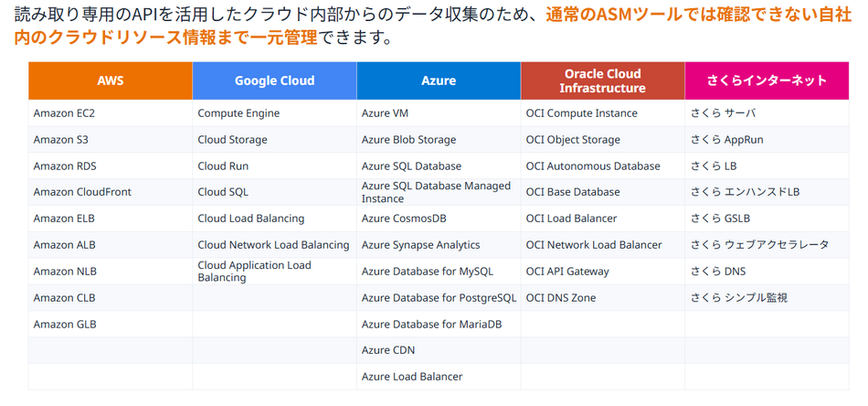The width and height of the screenshot is (868, 406).
Task: Select the Amazon NLB cell
Action: pyautogui.click(x=111, y=272)
